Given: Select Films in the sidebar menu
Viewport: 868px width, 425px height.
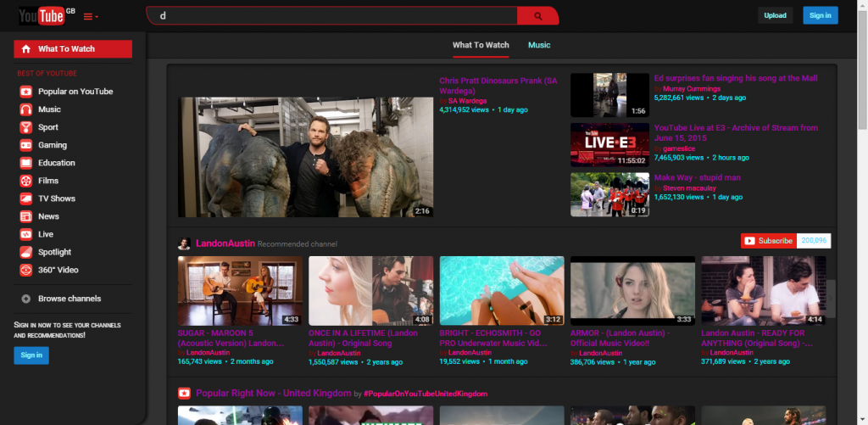Looking at the screenshot, I should [48, 181].
